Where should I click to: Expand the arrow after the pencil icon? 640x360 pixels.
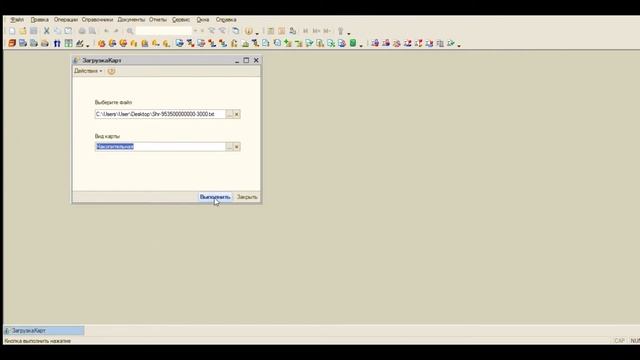pos(88,45)
